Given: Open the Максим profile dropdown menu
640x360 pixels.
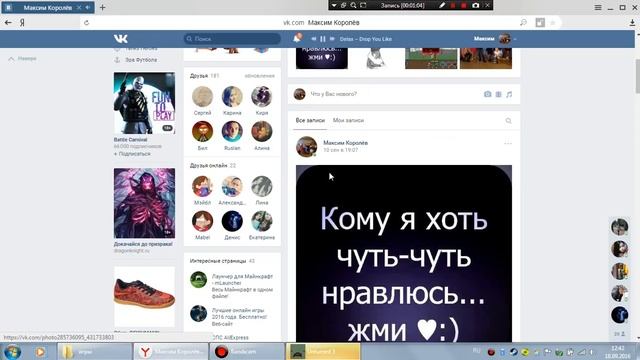Looking at the screenshot, I should click(495, 39).
